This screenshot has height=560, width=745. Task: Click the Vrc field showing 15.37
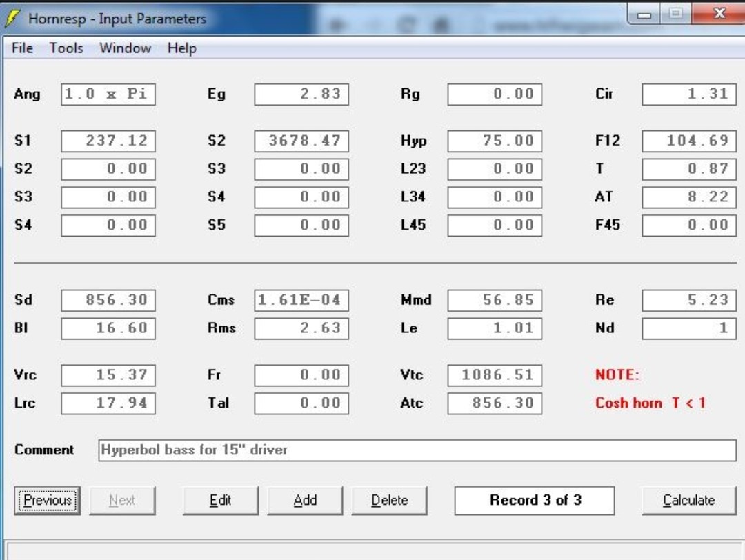pyautogui.click(x=108, y=375)
